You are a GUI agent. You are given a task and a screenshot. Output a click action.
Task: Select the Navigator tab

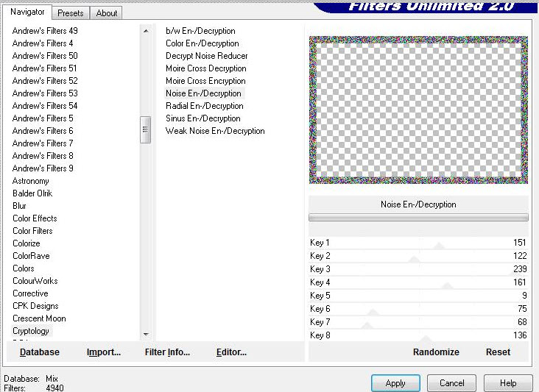(27, 12)
